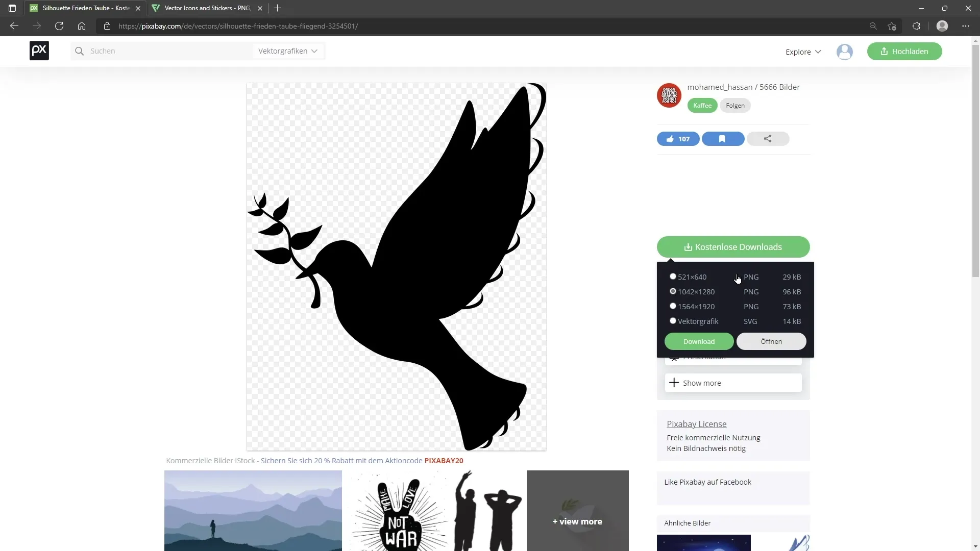Select the 521×640 PNG radio button

pyautogui.click(x=674, y=276)
